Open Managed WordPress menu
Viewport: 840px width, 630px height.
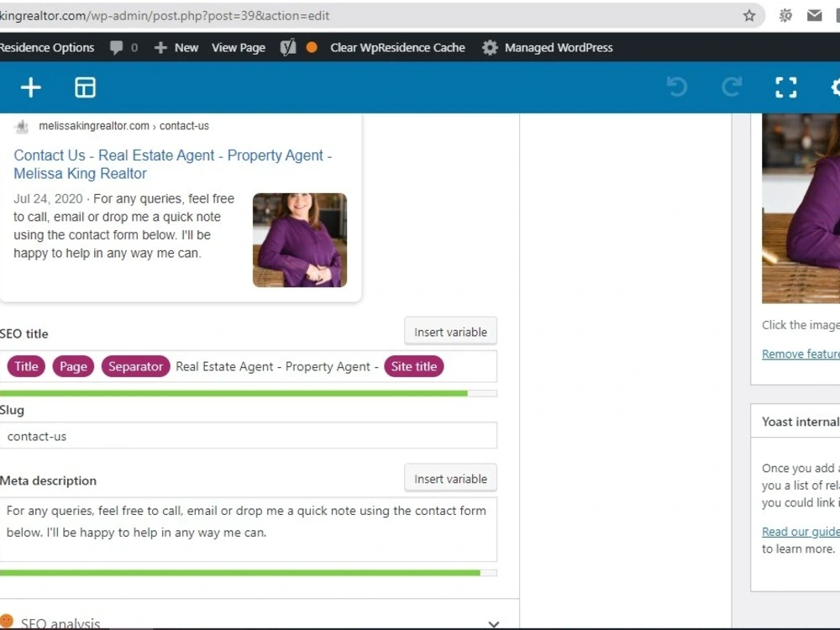[547, 48]
